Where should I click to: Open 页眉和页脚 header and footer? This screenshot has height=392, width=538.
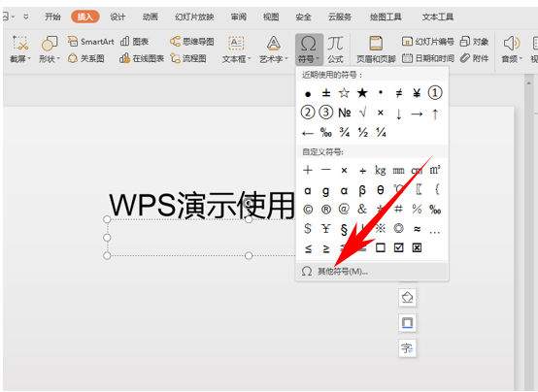[x=376, y=49]
